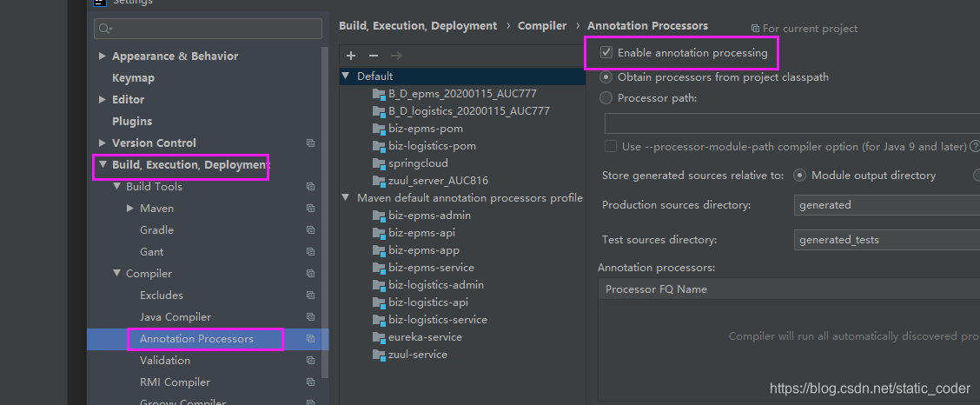
Task: Disable the Enable annotation processing checkbox
Action: (x=606, y=53)
